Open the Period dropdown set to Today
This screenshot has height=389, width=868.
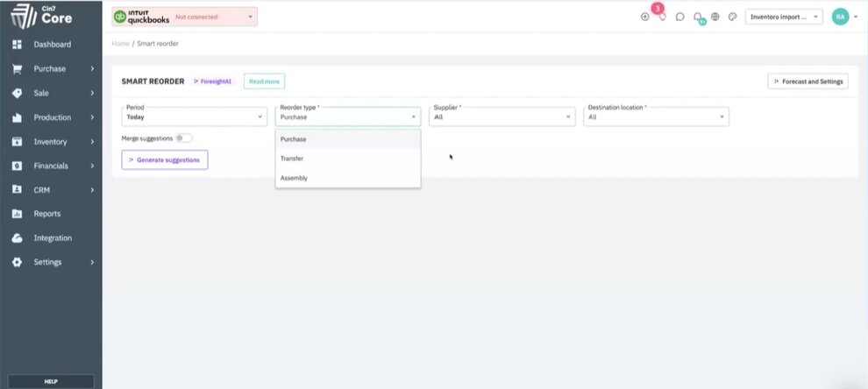pyautogui.click(x=194, y=117)
